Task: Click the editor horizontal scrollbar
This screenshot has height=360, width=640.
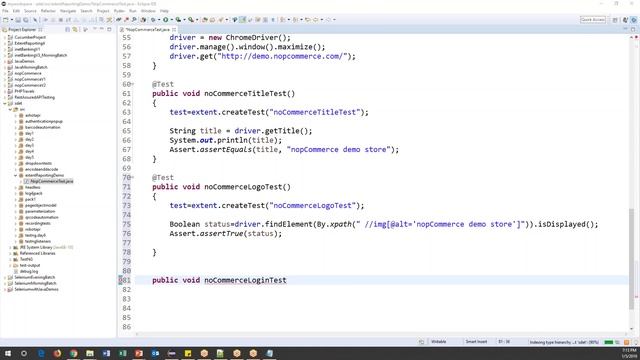Action: click(x=382, y=334)
